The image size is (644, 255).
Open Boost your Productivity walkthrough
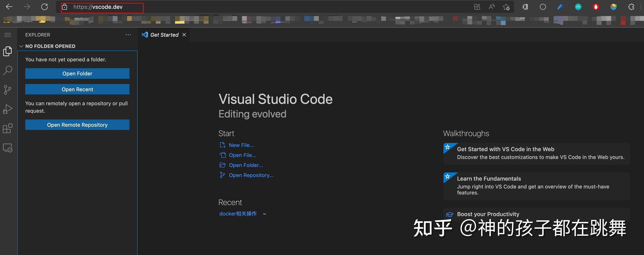[x=537, y=214]
